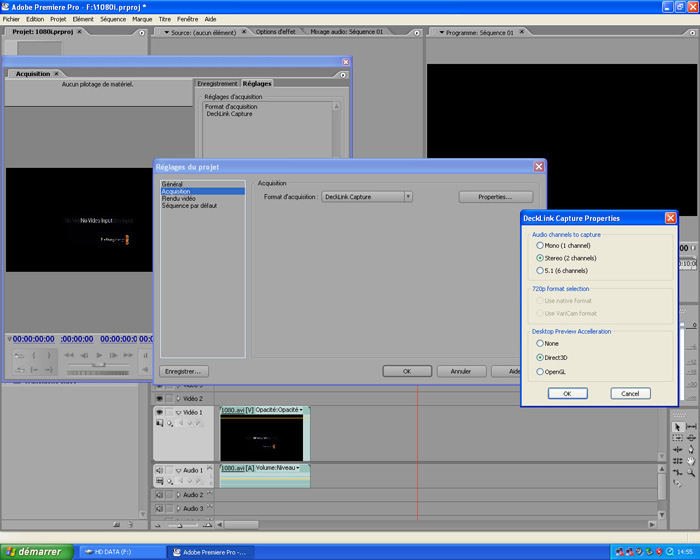Image resolution: width=700 pixels, height=560 pixels.
Task: Select the Selection arrow tool
Action: click(678, 427)
